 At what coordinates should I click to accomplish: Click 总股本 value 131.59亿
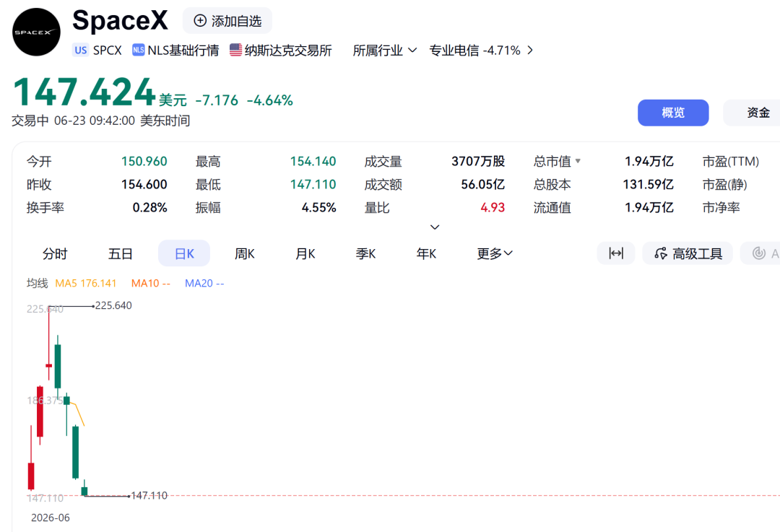click(649, 185)
